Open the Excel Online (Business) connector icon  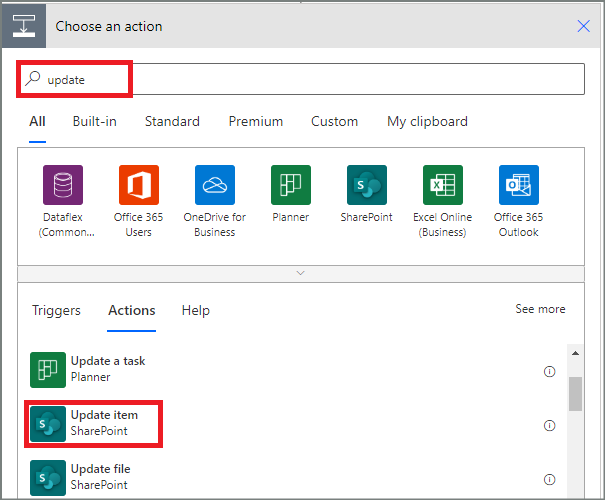click(x=443, y=185)
